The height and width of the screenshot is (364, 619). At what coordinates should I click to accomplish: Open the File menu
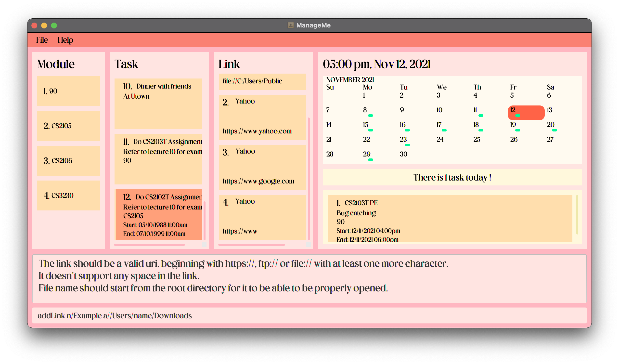click(x=42, y=40)
